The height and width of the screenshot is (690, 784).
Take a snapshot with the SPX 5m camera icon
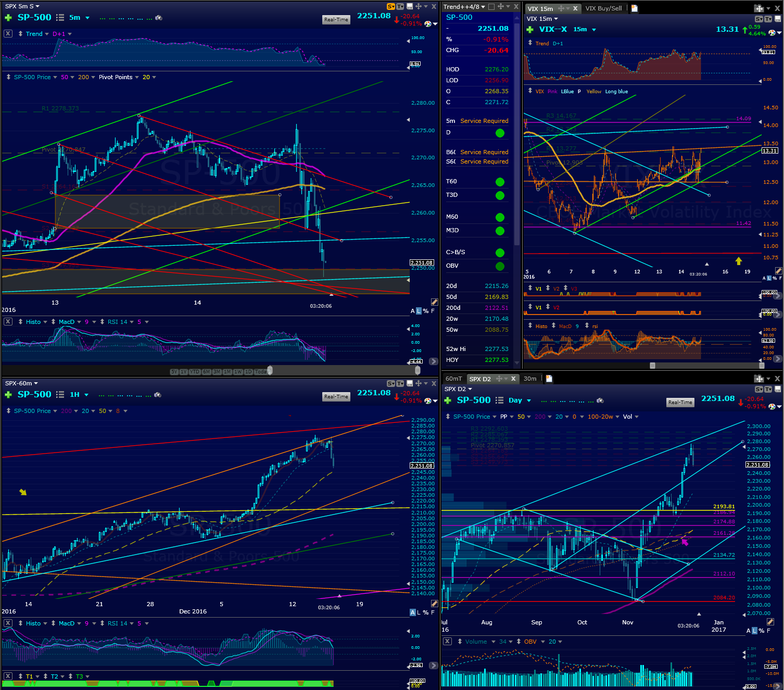click(x=159, y=18)
